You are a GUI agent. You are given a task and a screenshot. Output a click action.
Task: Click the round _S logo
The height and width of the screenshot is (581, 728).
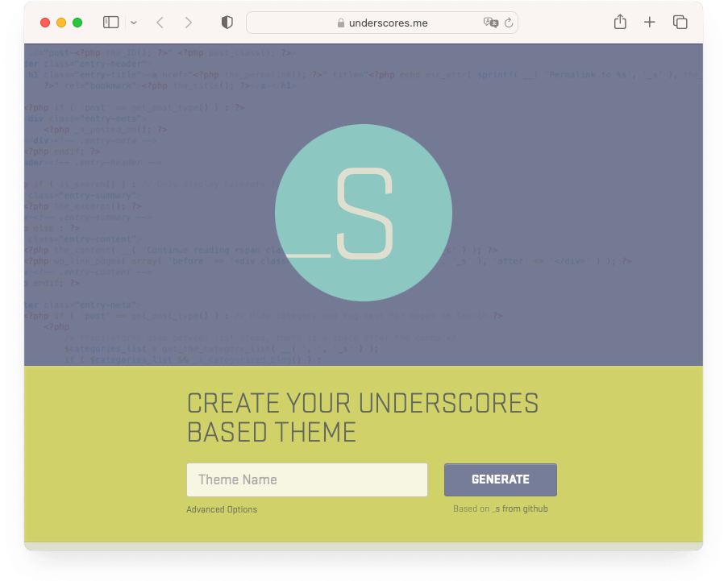(x=363, y=213)
